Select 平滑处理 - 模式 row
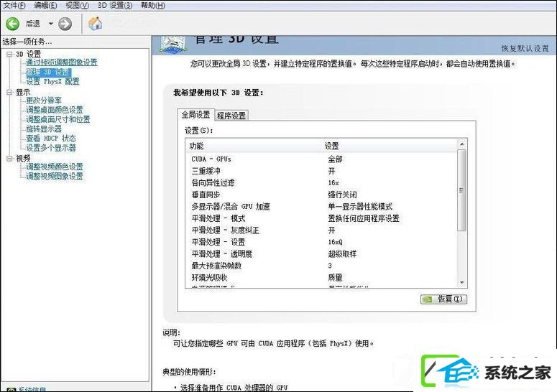This screenshot has width=557, height=392. pos(321,218)
